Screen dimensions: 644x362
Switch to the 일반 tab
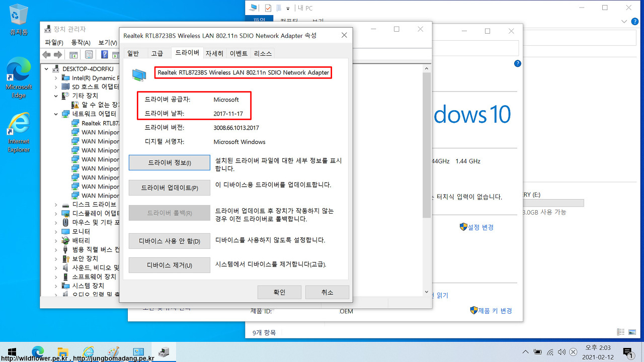133,53
